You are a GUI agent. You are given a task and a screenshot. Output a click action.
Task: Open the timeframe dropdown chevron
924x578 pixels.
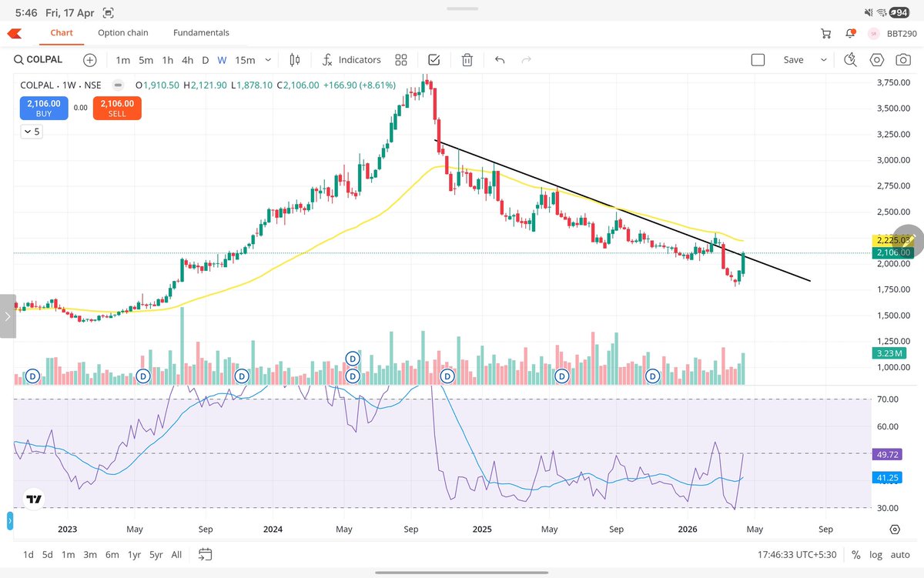267,59
